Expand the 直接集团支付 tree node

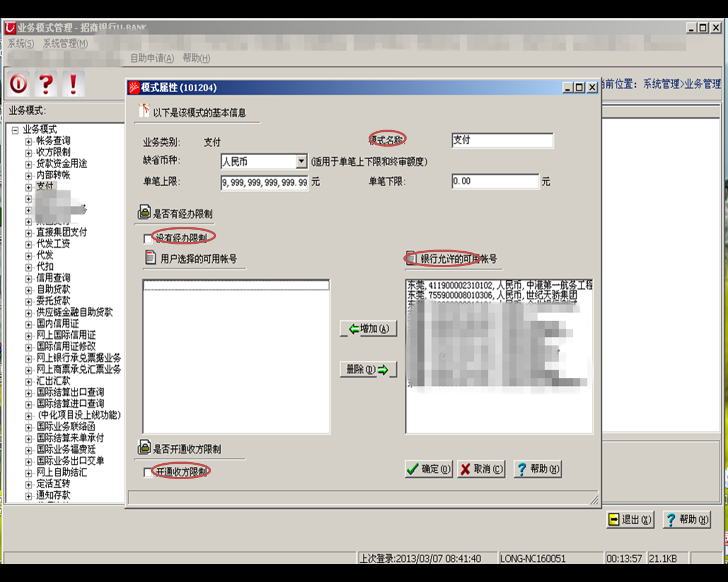coord(28,233)
